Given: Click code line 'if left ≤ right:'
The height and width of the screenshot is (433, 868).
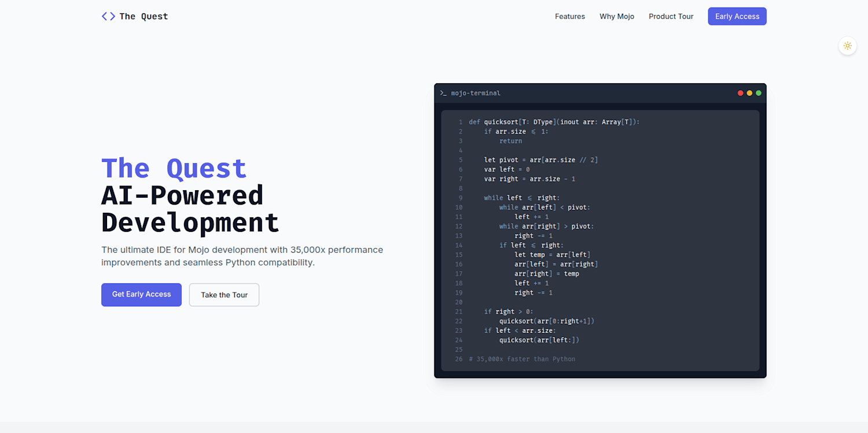Looking at the screenshot, I should (531, 245).
